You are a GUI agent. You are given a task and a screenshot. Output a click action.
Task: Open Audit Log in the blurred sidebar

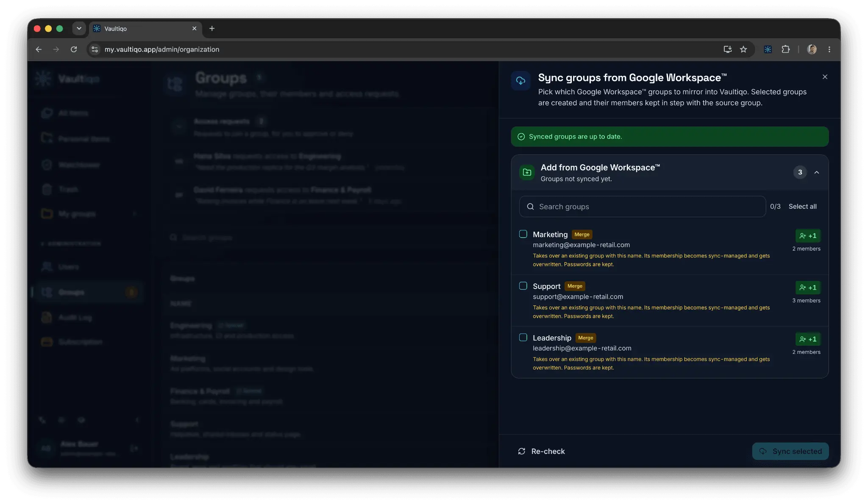pyautogui.click(x=75, y=317)
